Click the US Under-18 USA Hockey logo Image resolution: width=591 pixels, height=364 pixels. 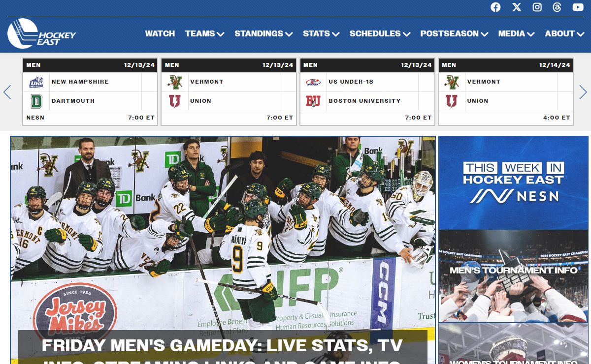click(x=313, y=82)
